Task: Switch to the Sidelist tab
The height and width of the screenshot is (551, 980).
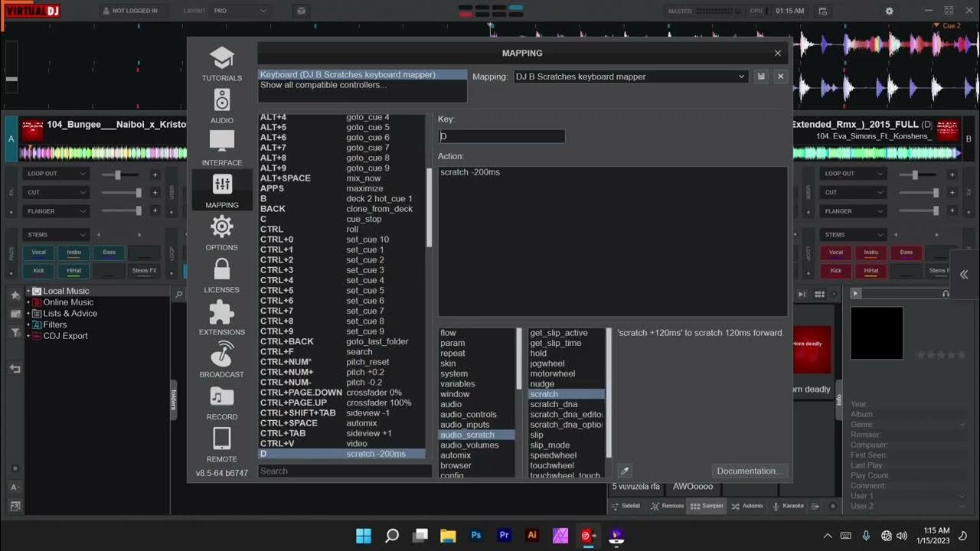Action: [x=625, y=506]
